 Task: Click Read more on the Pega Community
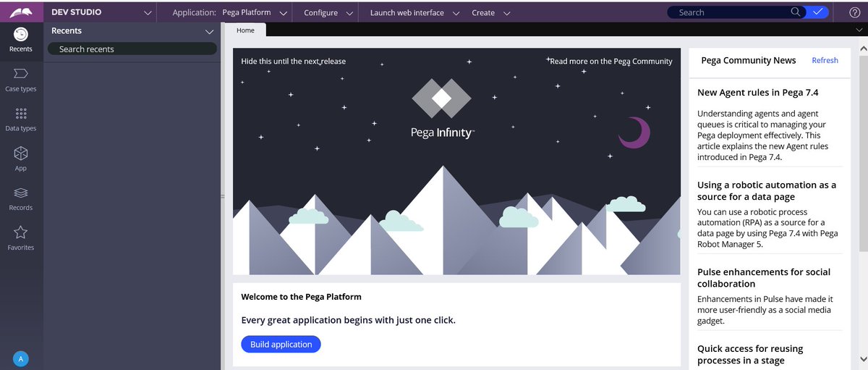(x=611, y=62)
